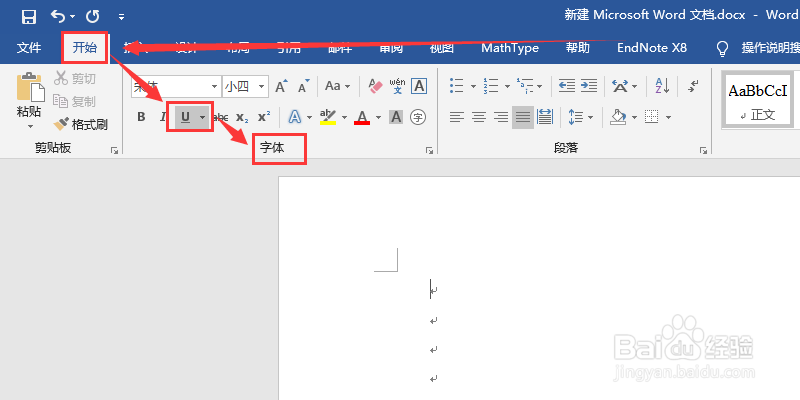
Task: Open the font color dropdown arrow
Action: 378,117
